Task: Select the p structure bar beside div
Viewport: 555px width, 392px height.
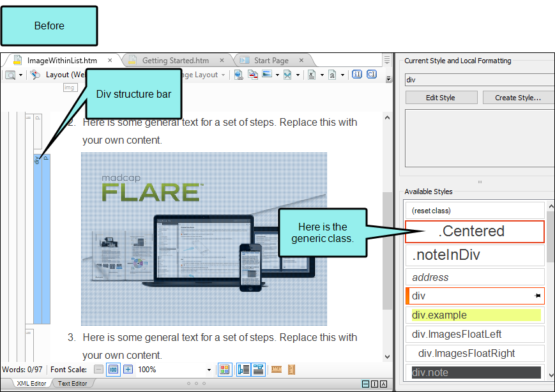Action: (x=46, y=239)
